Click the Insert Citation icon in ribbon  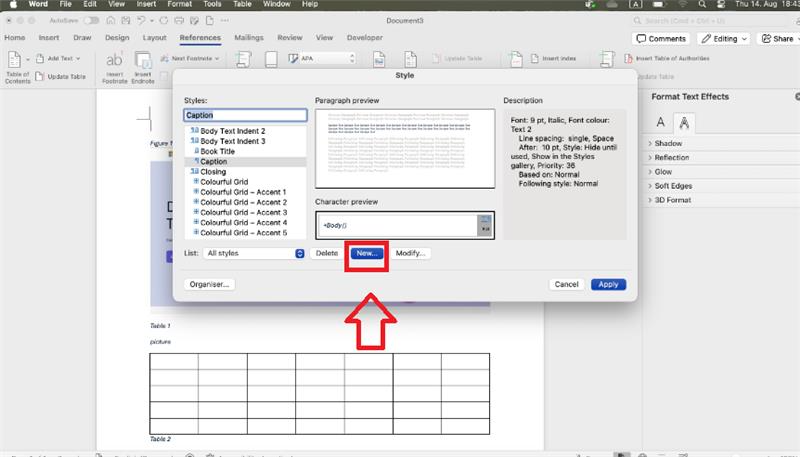pos(243,59)
